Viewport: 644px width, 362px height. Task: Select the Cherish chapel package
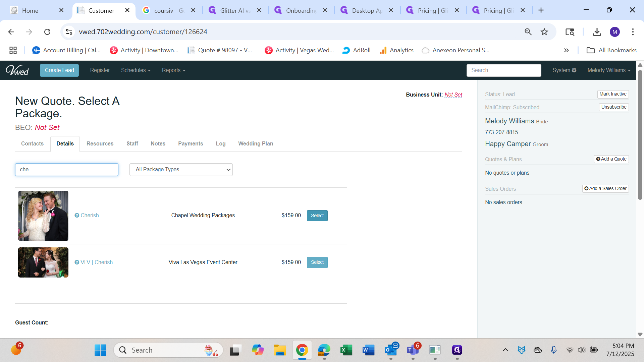pyautogui.click(x=317, y=216)
